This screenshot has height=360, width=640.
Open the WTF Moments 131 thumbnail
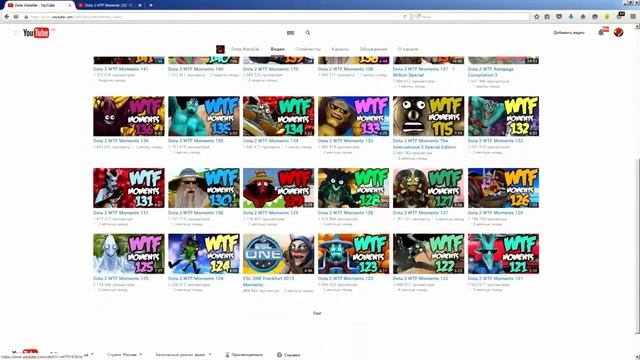coord(129,188)
